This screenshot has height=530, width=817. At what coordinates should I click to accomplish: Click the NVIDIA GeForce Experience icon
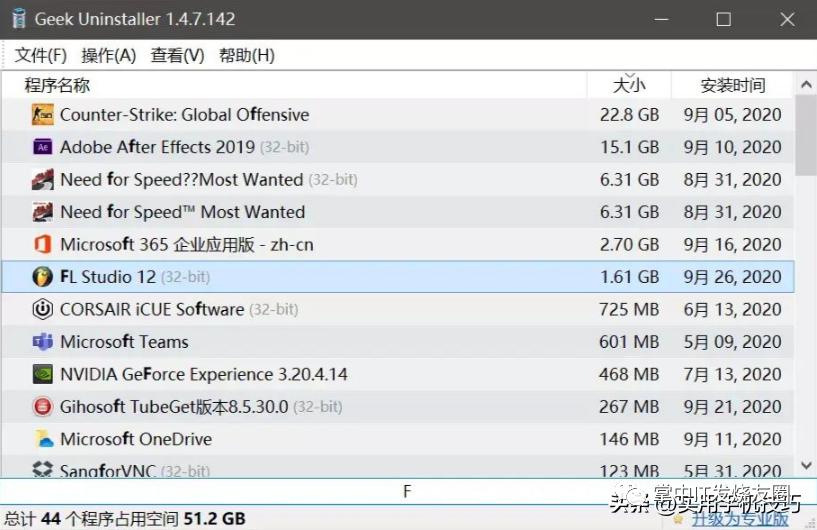point(42,374)
